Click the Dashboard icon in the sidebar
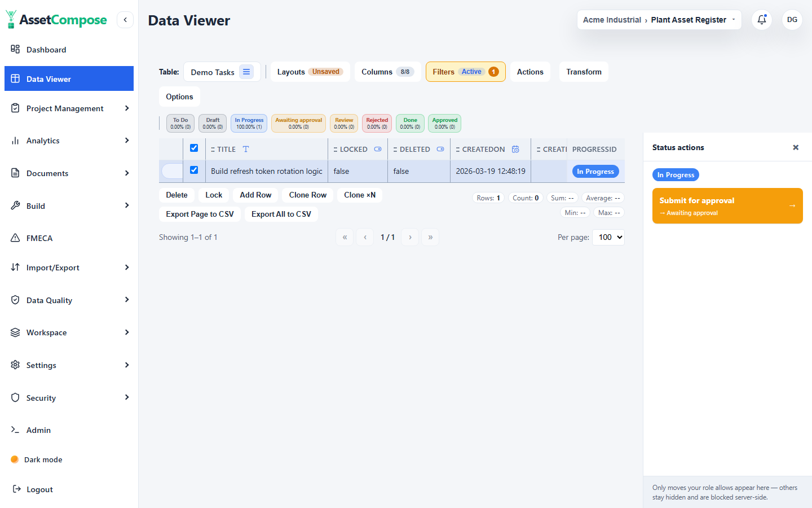The height and width of the screenshot is (508, 812). click(x=15, y=49)
